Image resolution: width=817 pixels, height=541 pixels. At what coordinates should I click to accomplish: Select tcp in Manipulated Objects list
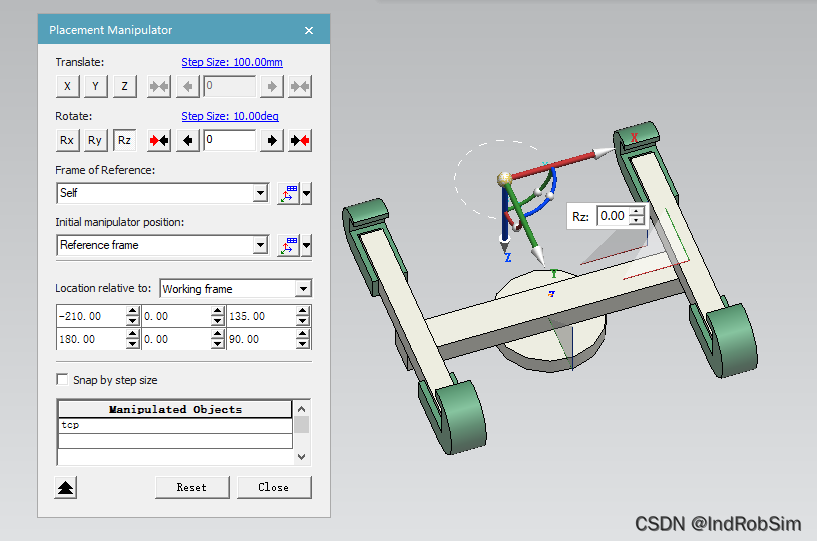tap(175, 425)
